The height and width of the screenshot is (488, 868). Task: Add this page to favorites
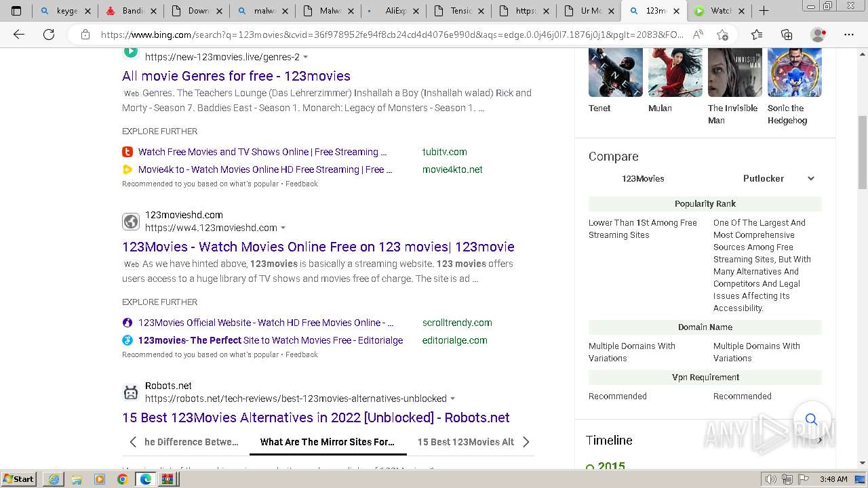(x=722, y=35)
